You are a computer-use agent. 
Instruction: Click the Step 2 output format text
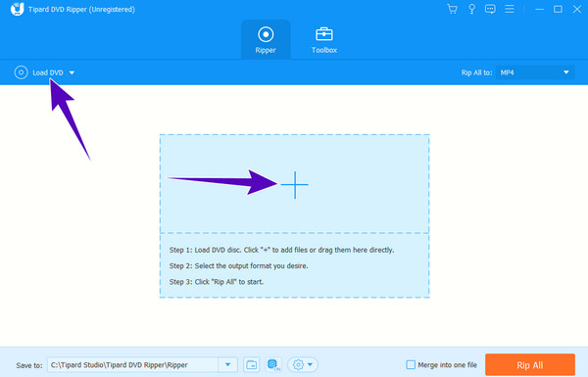click(x=238, y=266)
